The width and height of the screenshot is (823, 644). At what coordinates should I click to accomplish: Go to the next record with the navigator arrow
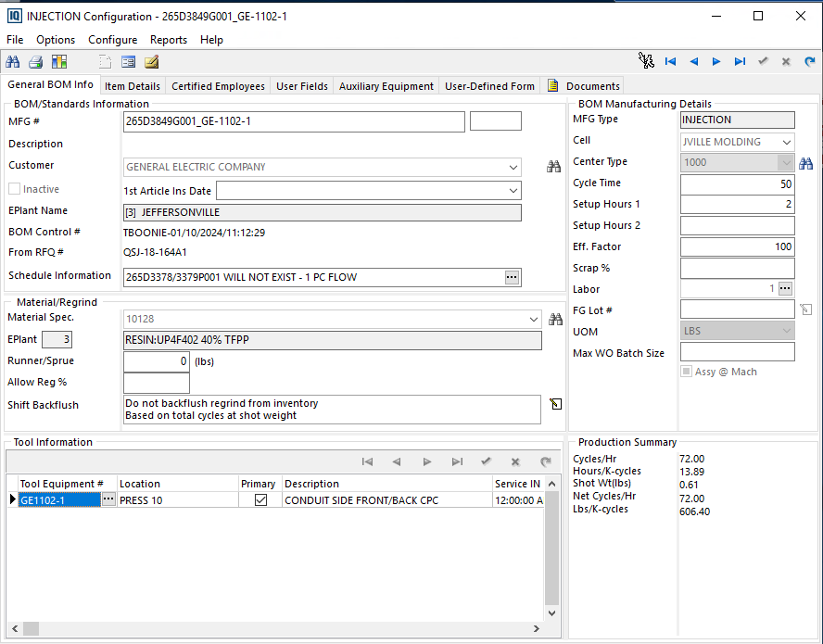[x=716, y=62]
